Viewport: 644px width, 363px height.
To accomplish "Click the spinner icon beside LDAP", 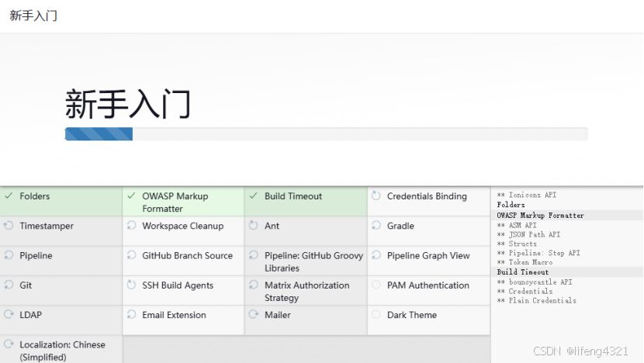I will [x=9, y=315].
